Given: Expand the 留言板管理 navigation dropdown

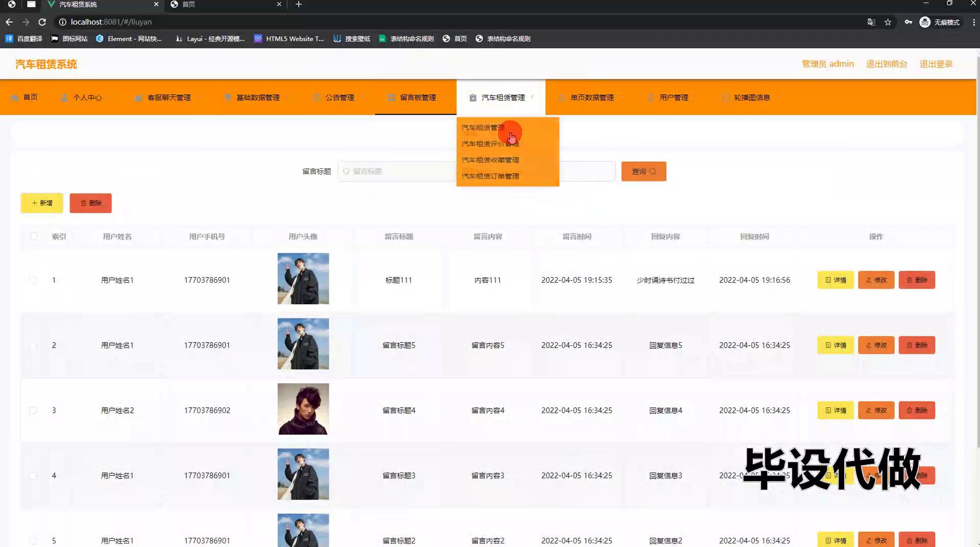Looking at the screenshot, I should pyautogui.click(x=417, y=97).
